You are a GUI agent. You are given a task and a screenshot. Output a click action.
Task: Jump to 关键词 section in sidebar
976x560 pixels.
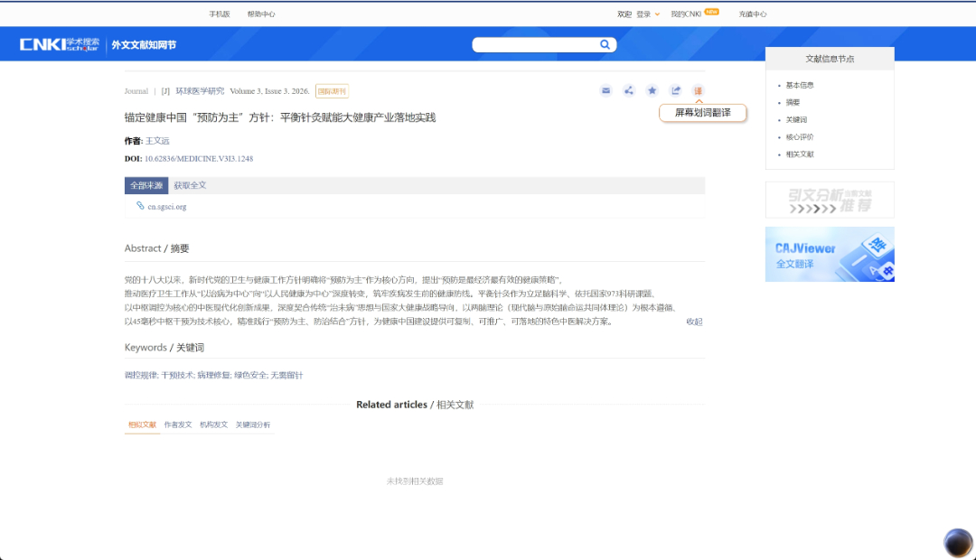tap(796, 120)
